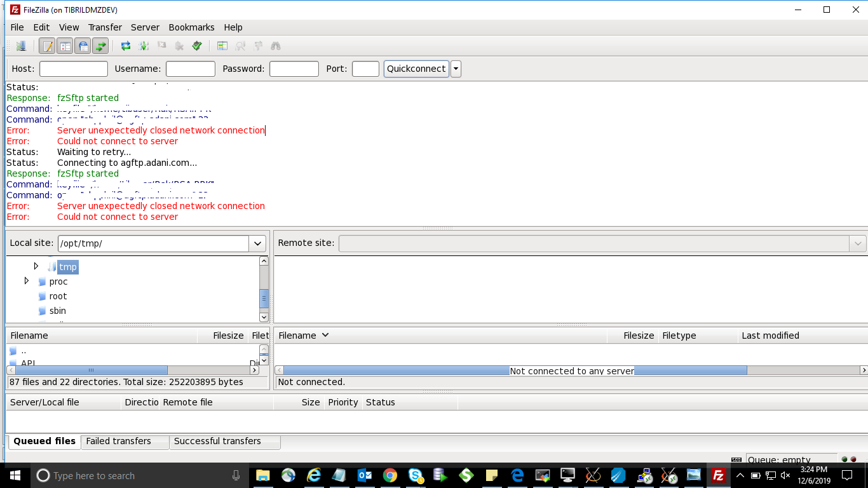Screen dimensions: 868x488
Task: Click the Server/Local file queue column header
Action: point(64,402)
